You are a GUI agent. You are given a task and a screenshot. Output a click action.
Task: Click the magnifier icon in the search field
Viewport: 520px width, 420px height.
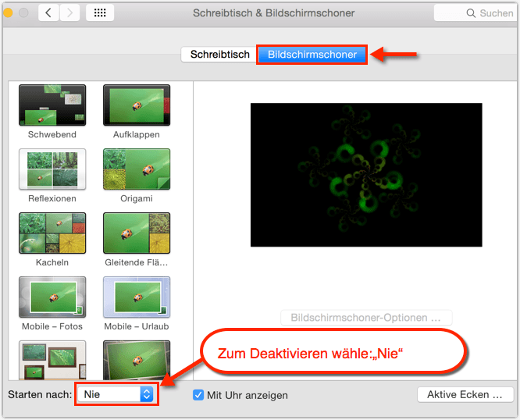pos(471,13)
